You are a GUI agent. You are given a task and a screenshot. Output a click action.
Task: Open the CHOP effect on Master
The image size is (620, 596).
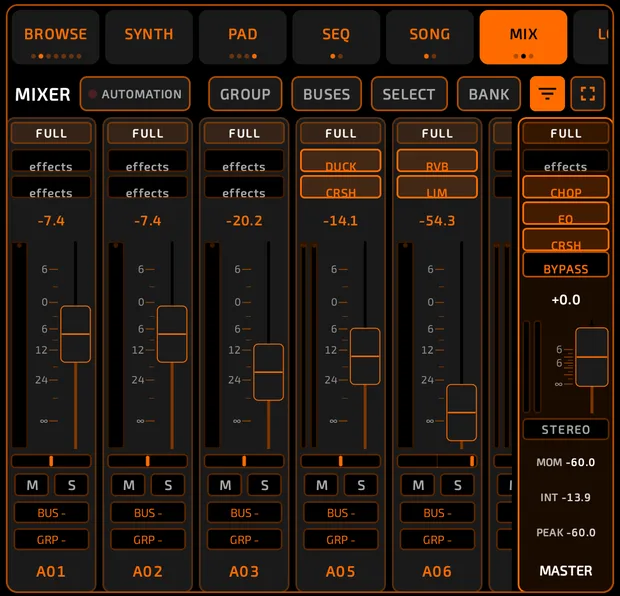(x=566, y=187)
